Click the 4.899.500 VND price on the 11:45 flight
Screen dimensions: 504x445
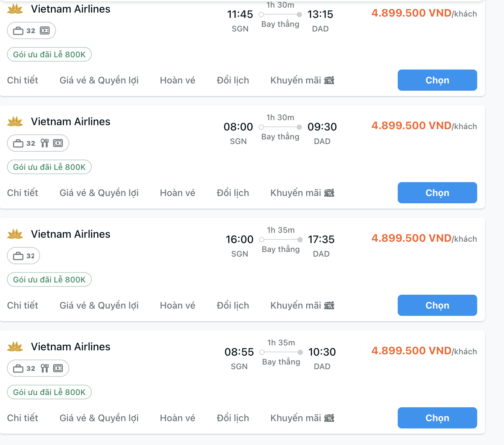[x=411, y=13]
